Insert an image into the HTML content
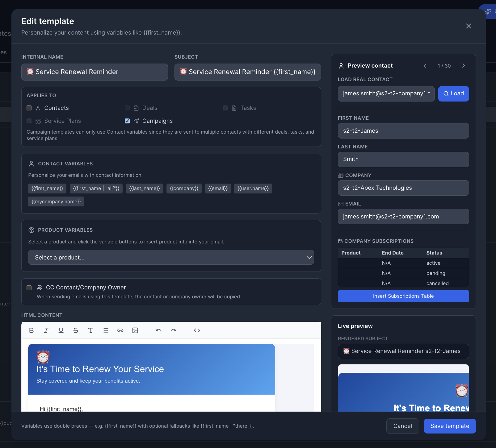Screen dimensions: 496x448 [x=135, y=330]
